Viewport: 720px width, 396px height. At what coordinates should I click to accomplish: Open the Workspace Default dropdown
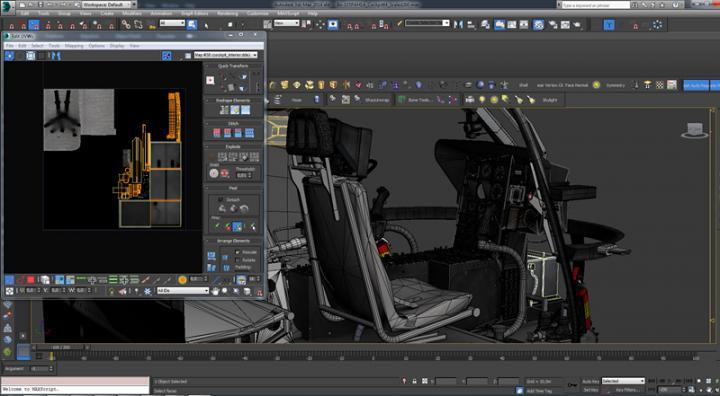coord(109,5)
